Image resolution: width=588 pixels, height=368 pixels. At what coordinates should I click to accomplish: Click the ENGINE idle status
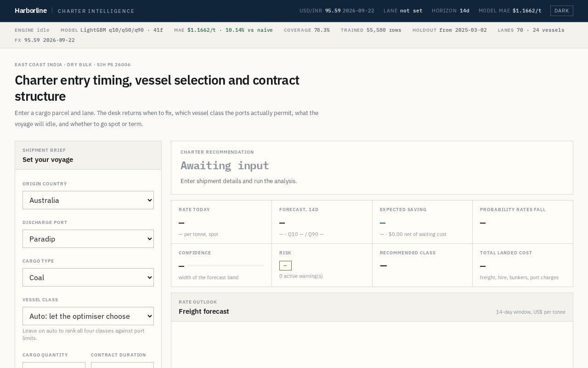click(x=32, y=30)
